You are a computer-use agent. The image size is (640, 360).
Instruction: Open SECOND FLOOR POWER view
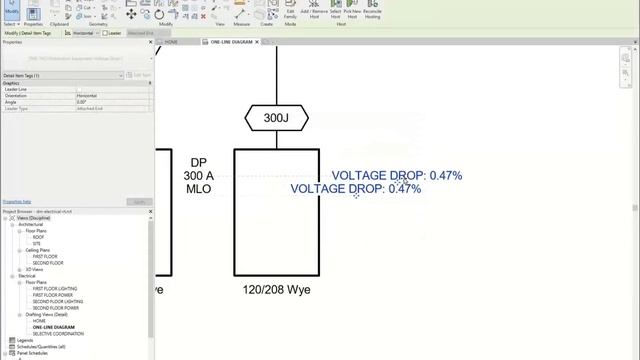pos(56,309)
